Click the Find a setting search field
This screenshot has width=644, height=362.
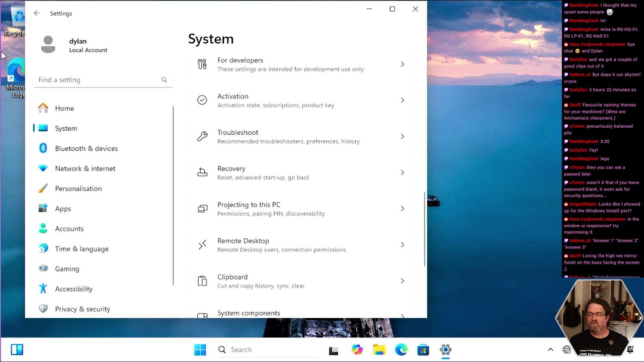(103, 80)
